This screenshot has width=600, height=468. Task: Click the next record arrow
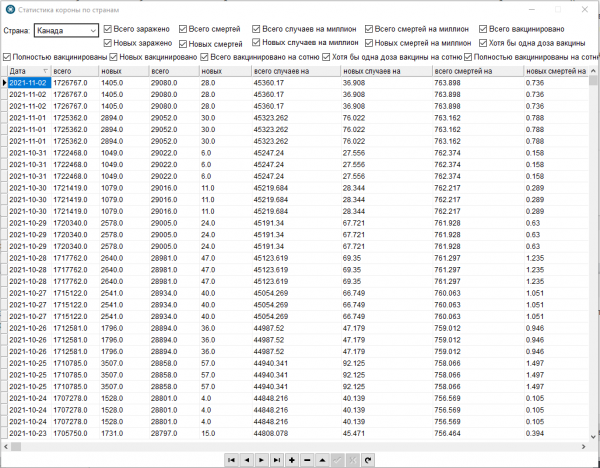[262, 459]
